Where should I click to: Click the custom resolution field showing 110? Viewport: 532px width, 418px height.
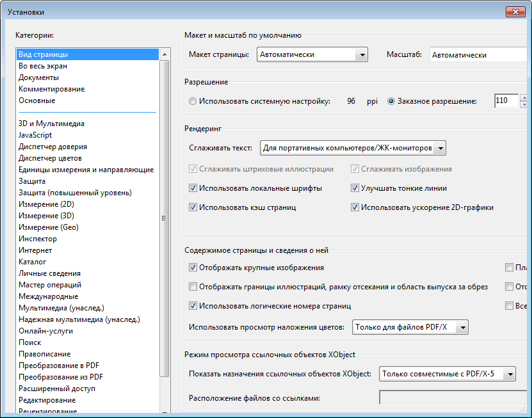point(506,100)
